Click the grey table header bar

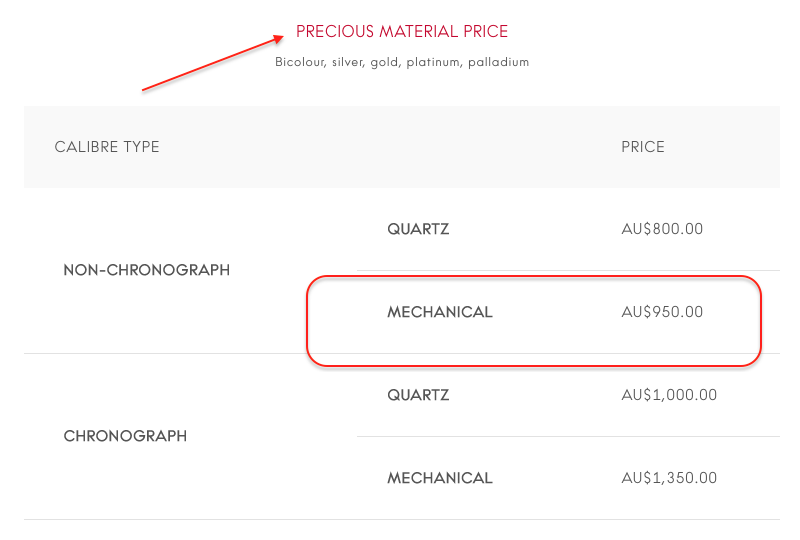click(x=402, y=147)
